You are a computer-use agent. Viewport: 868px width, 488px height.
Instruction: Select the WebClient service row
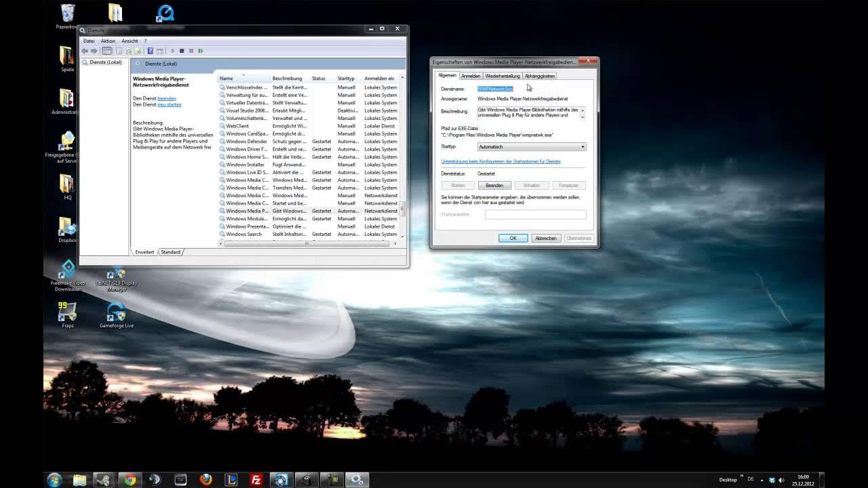tap(309, 126)
